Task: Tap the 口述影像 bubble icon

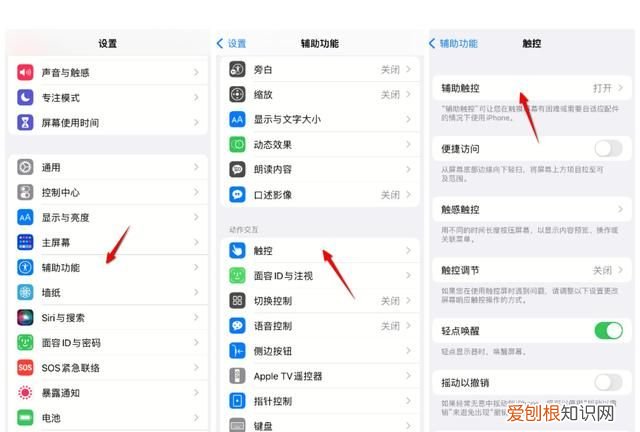Action: point(237,195)
